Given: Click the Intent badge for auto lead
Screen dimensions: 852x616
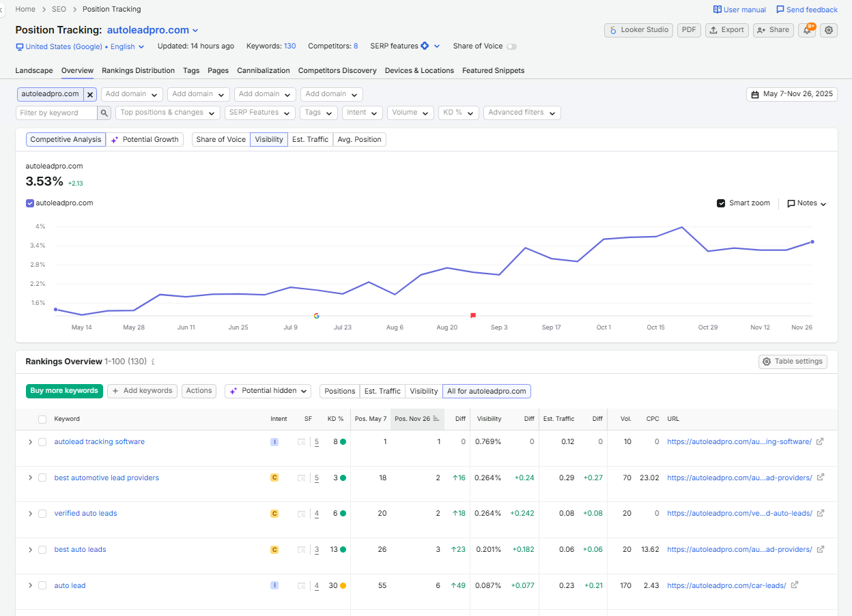Looking at the screenshot, I should [274, 585].
